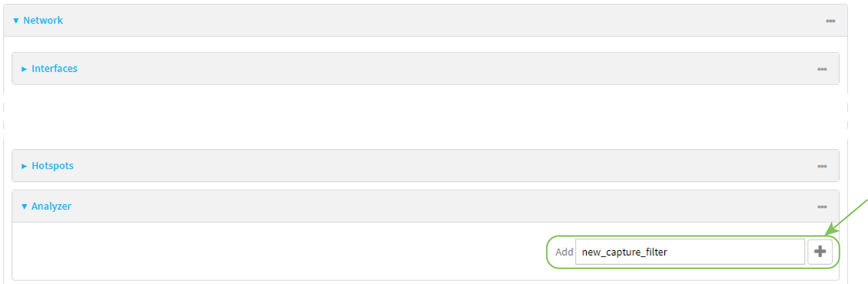The height and width of the screenshot is (284, 868).
Task: Expand the Hotspots section arrow
Action: 24,166
